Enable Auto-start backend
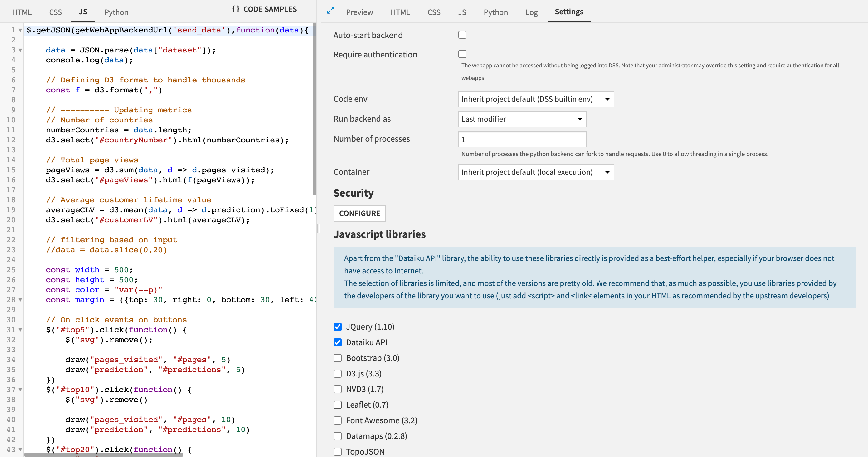Viewport: 868px width, 457px height. pos(462,34)
